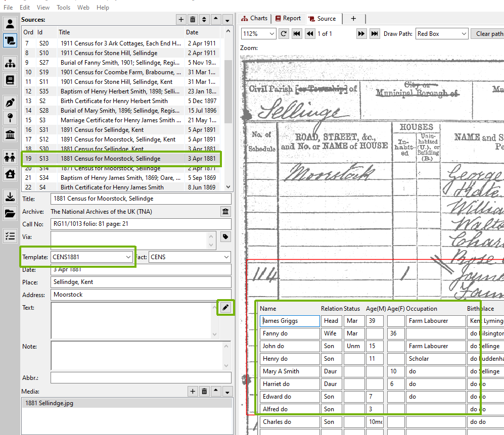Viewport: 504px width, 435px height.
Task: Delete source using Sources trash icon
Action: pos(193,20)
